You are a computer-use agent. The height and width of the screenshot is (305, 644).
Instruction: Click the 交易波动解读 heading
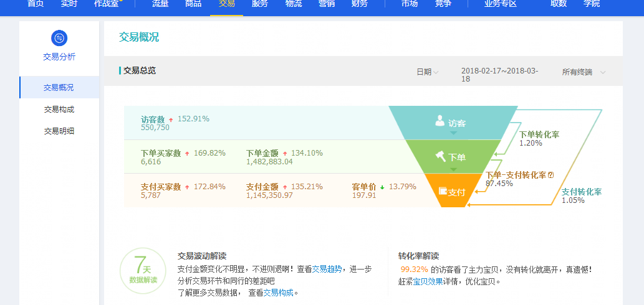202,256
